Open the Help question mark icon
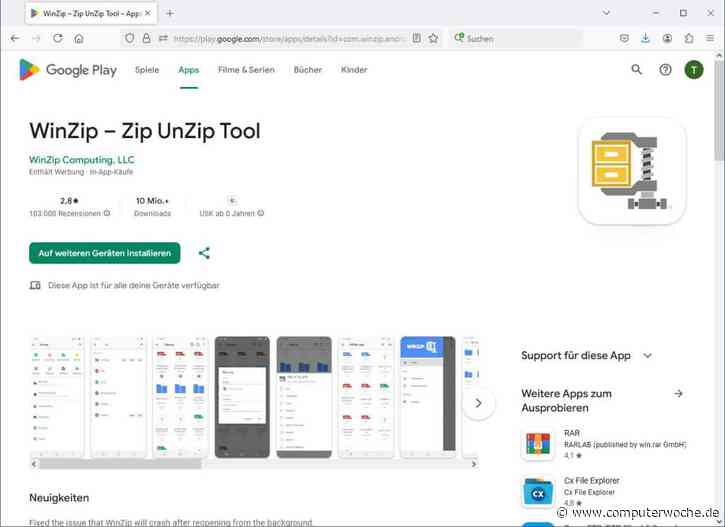This screenshot has width=725, height=527. tap(665, 70)
